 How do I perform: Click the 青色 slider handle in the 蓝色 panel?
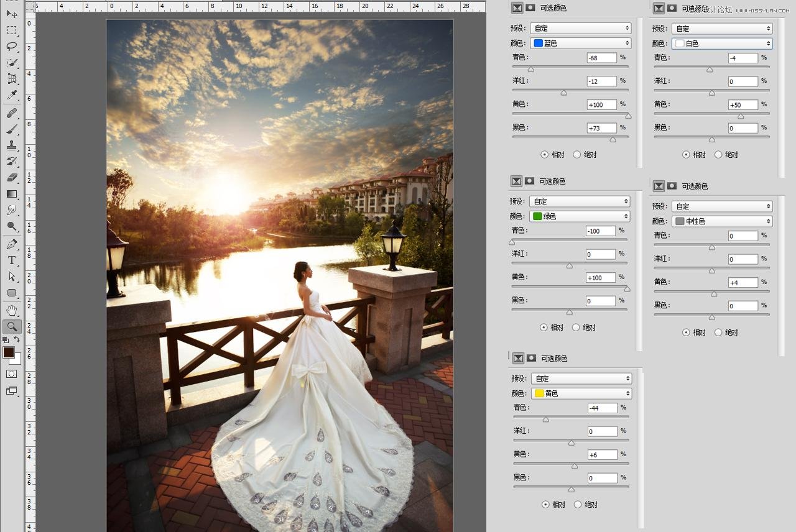pyautogui.click(x=530, y=69)
